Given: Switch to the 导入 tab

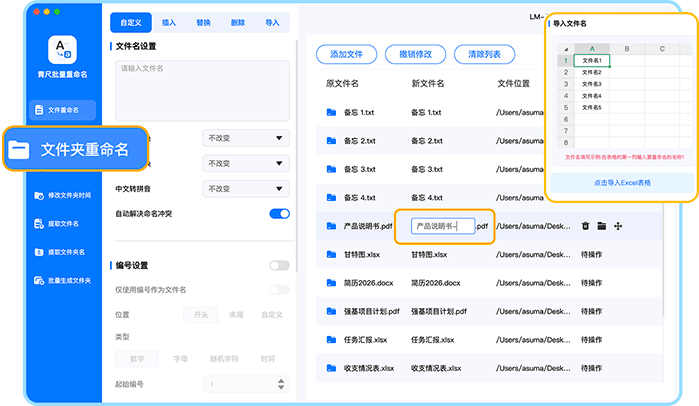Looking at the screenshot, I should point(272,20).
